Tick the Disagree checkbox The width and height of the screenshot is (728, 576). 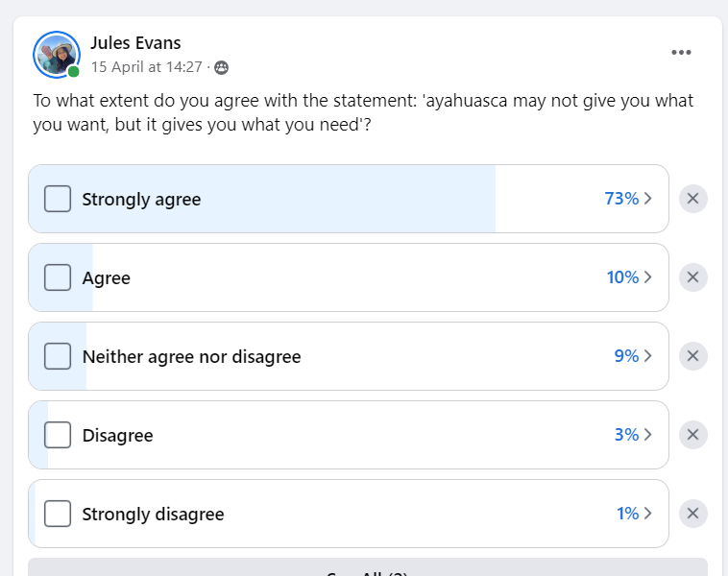click(x=58, y=435)
